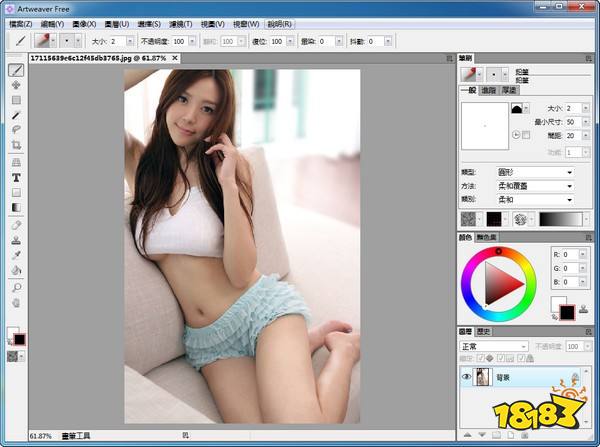Image resolution: width=600 pixels, height=447 pixels.
Task: Click the black foreground swatch in Color panel
Action: coord(567,312)
